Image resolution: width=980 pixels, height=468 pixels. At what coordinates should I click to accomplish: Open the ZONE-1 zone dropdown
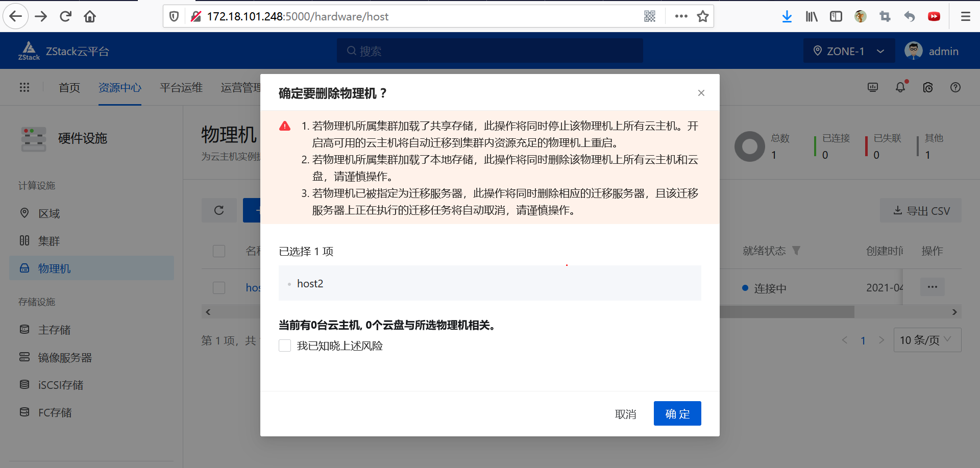tap(849, 51)
